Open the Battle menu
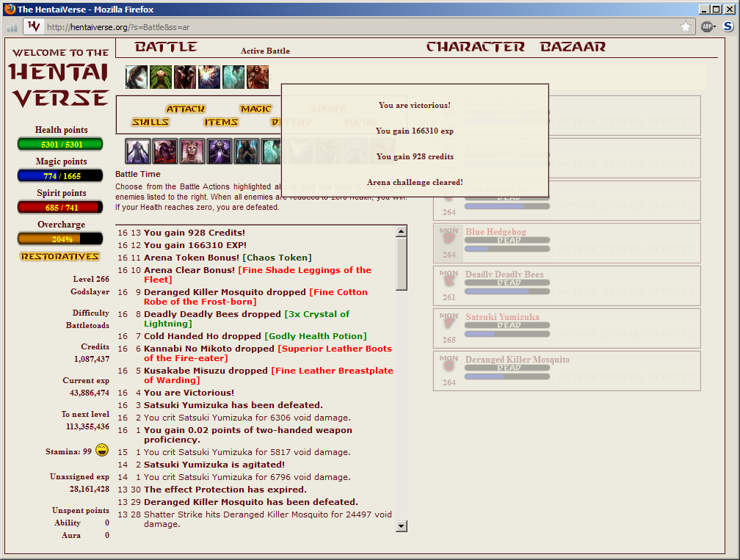This screenshot has width=740, height=560. (166, 47)
